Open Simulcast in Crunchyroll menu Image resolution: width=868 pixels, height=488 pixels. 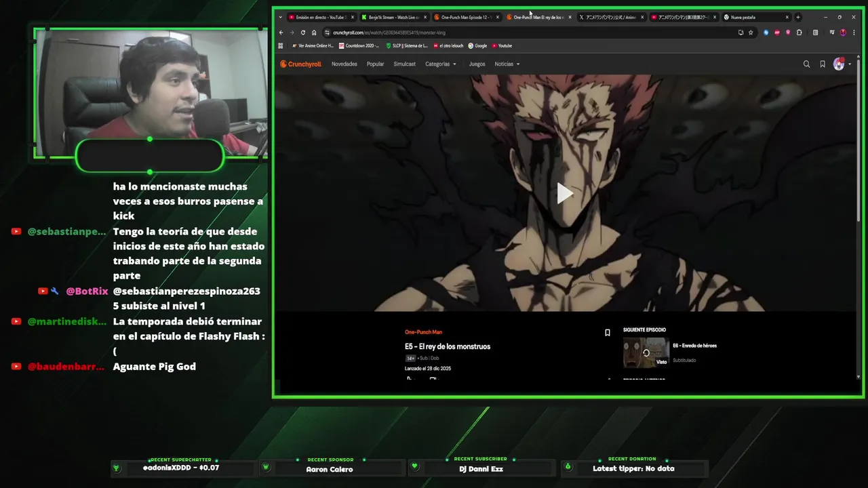point(405,64)
